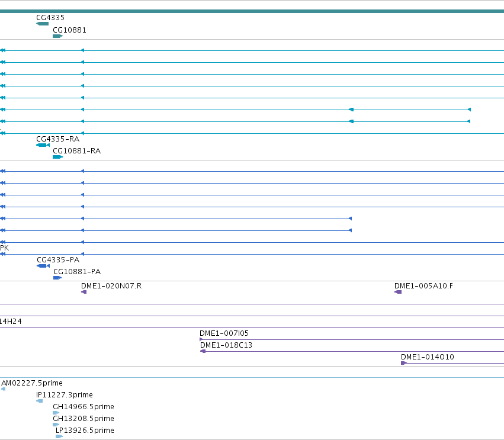Click the CG4335 gene label

[x=50, y=18]
